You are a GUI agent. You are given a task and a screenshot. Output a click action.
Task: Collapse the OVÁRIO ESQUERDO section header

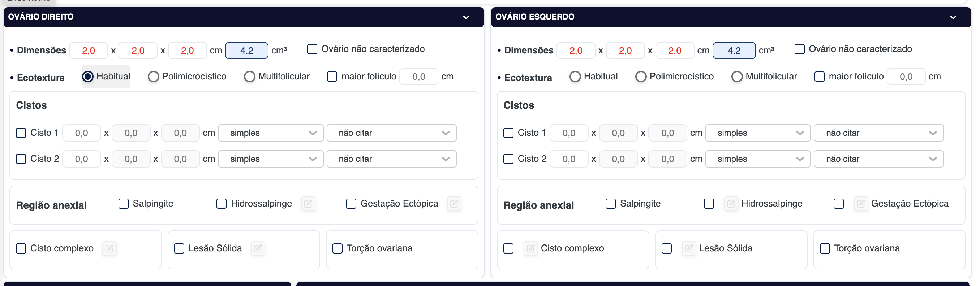pos(953,17)
